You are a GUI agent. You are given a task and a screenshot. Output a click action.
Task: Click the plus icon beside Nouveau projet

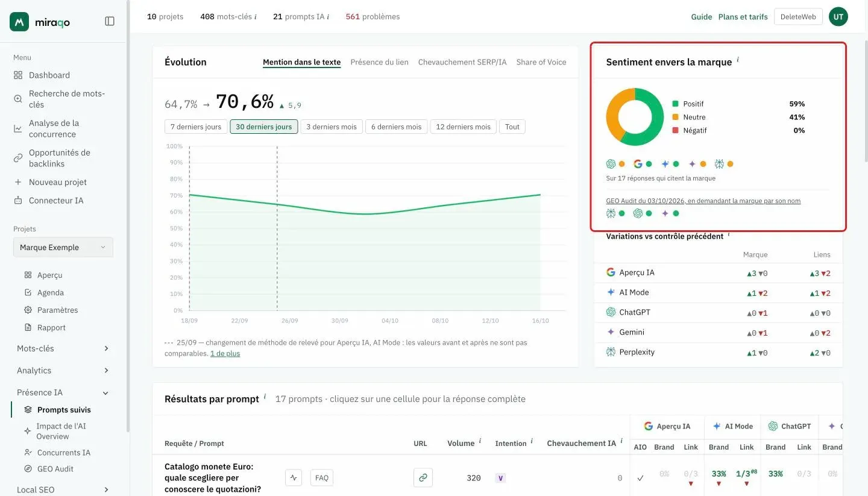click(x=18, y=182)
